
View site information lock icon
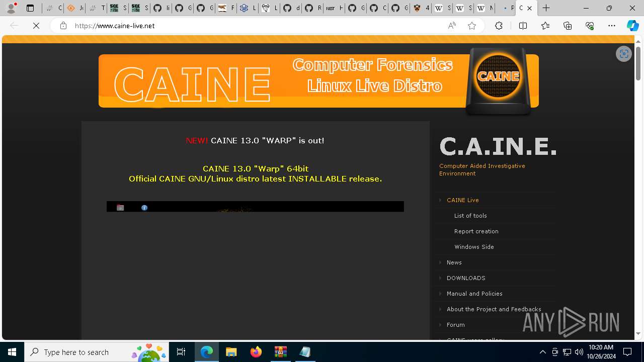tap(63, 26)
